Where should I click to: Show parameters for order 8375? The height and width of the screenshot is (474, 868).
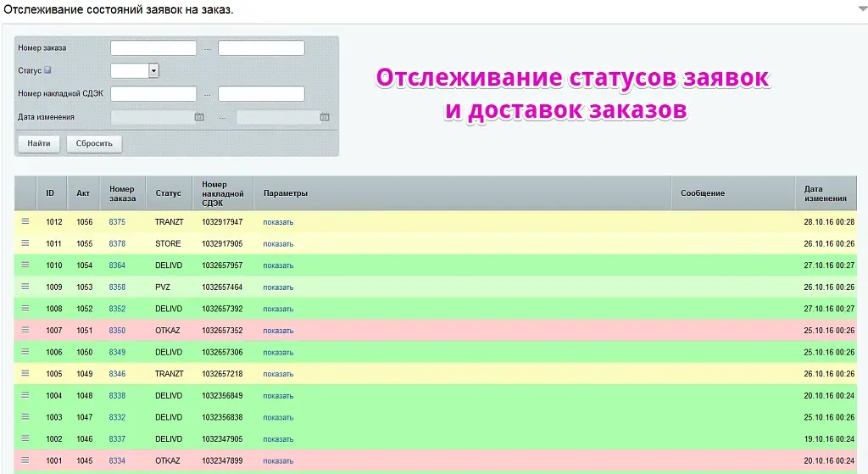click(278, 222)
